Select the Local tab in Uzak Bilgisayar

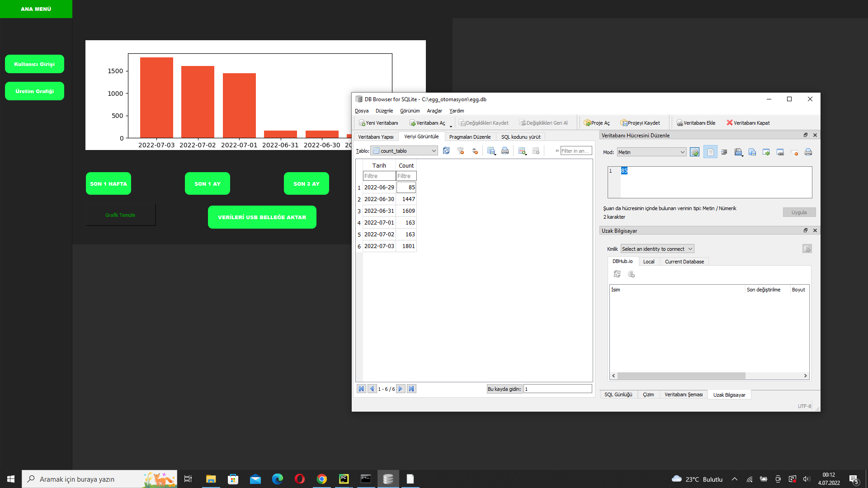click(x=649, y=262)
